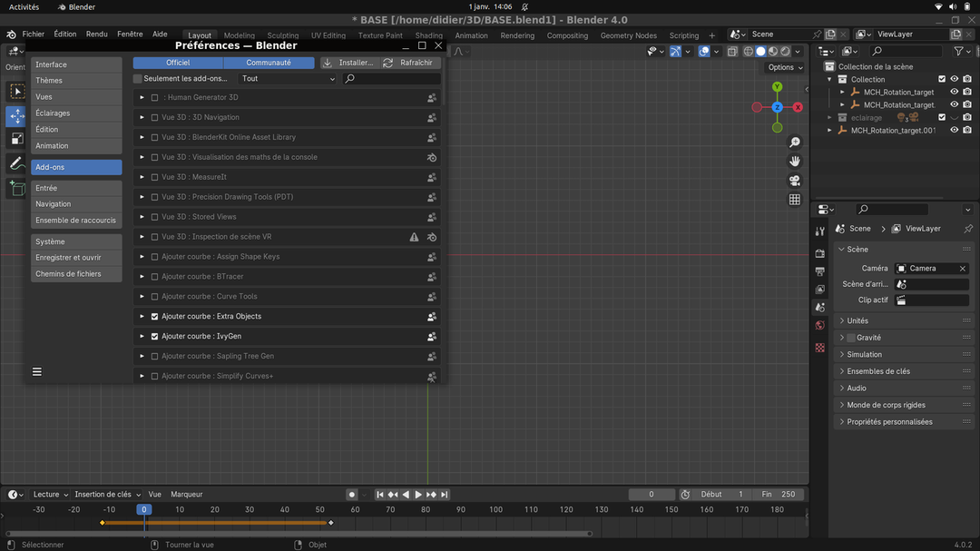The image size is (980, 551).
Task: Hide Collection using its eye icon
Action: (x=954, y=79)
